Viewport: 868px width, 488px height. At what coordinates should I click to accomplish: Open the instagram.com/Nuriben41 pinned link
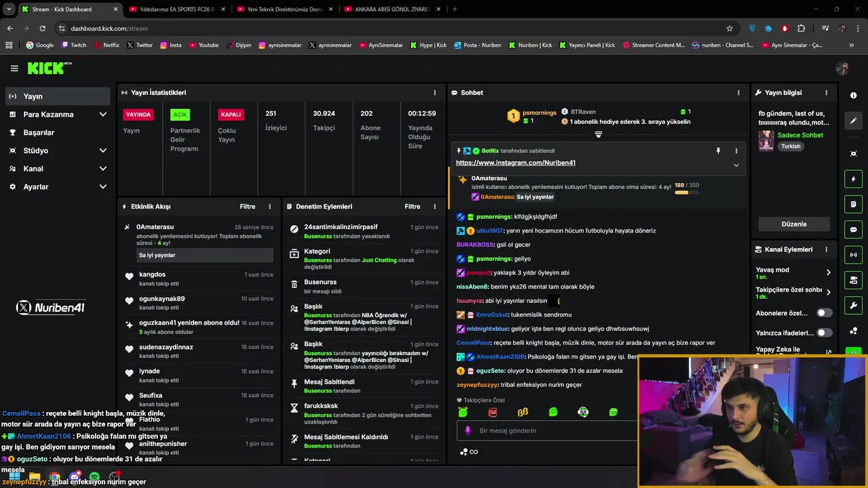[515, 163]
